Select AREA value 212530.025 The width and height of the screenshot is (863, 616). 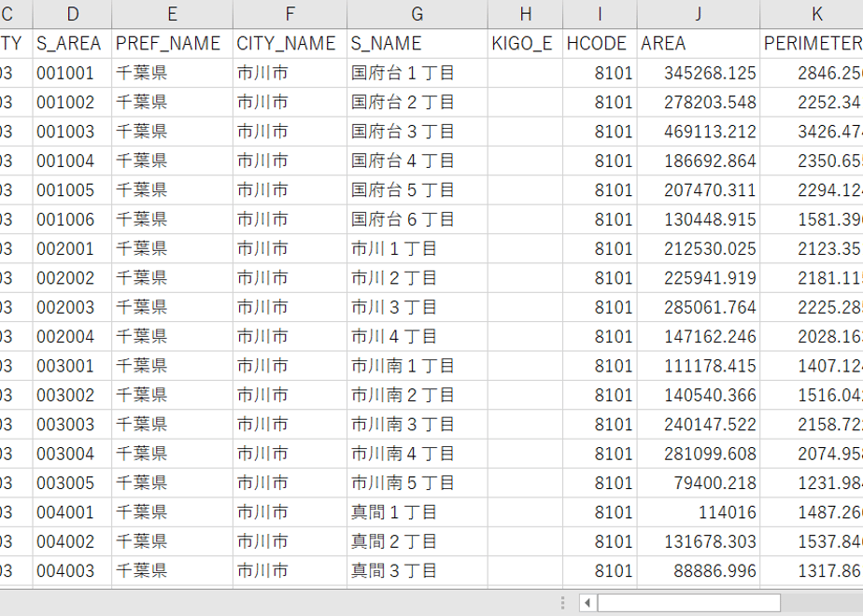click(699, 248)
